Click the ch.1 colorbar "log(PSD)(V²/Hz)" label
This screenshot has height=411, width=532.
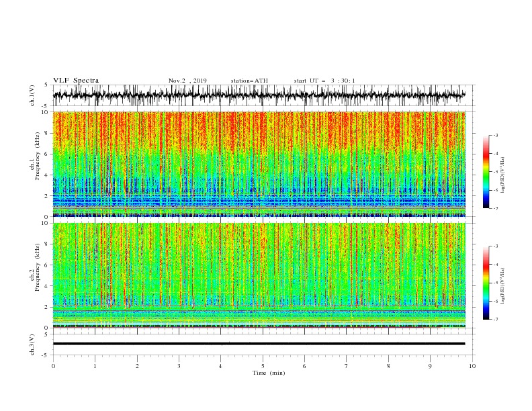pyautogui.click(x=502, y=175)
